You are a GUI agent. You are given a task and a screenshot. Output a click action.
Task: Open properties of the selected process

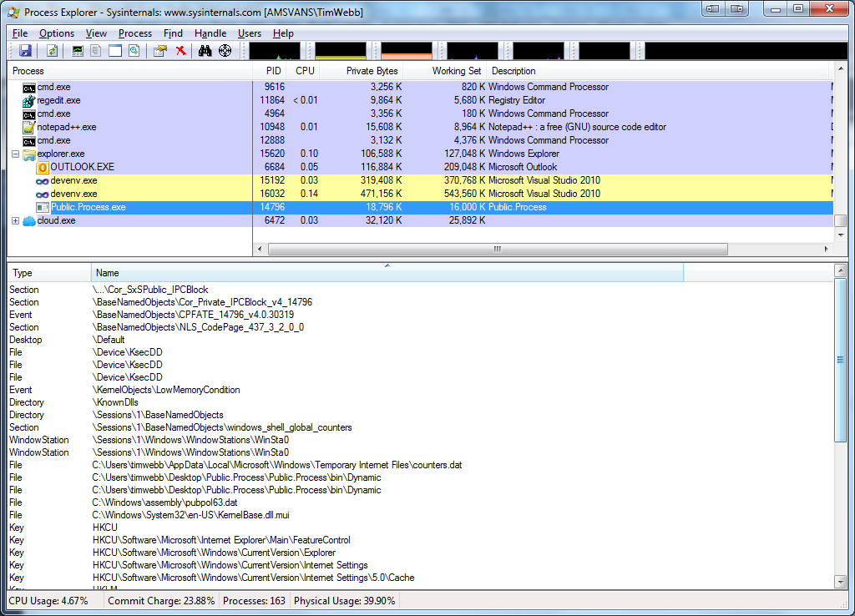click(160, 51)
